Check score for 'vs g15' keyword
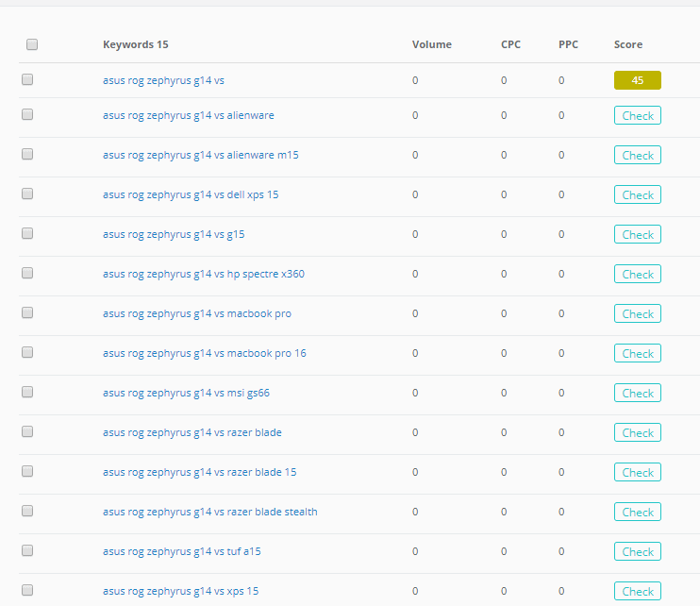The image size is (700, 606). click(638, 234)
